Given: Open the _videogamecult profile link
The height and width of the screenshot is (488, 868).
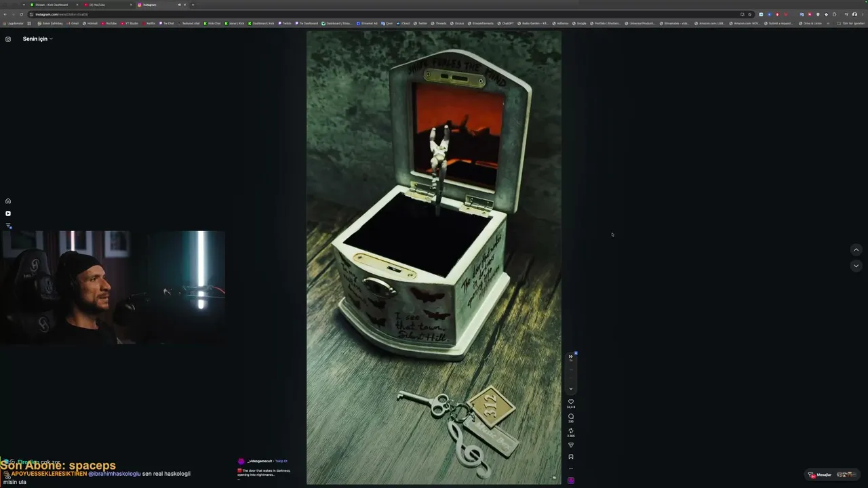Looking at the screenshot, I should pos(260,461).
